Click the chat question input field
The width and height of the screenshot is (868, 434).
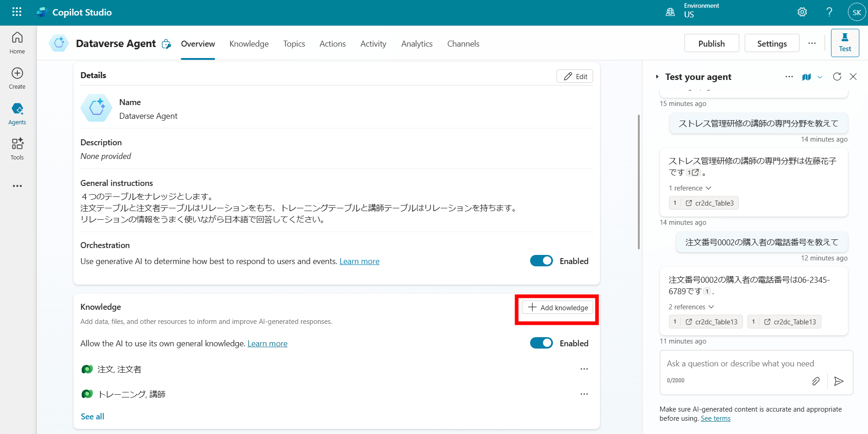point(740,363)
